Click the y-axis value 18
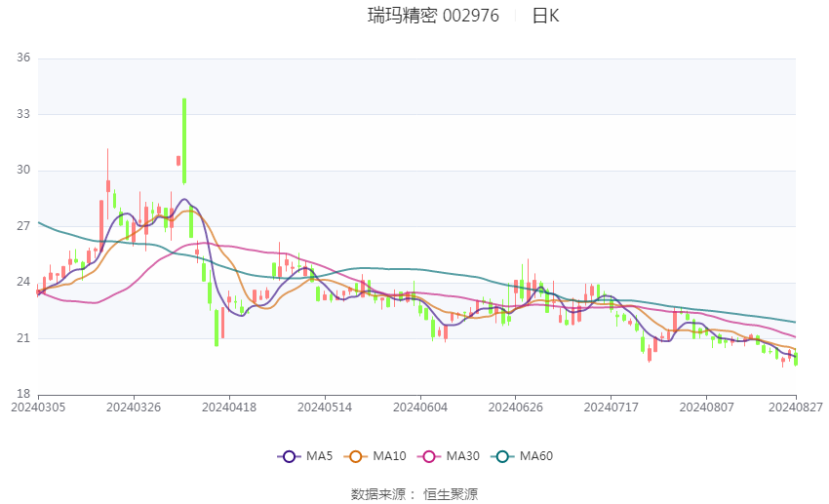The image size is (829, 504). click(23, 394)
